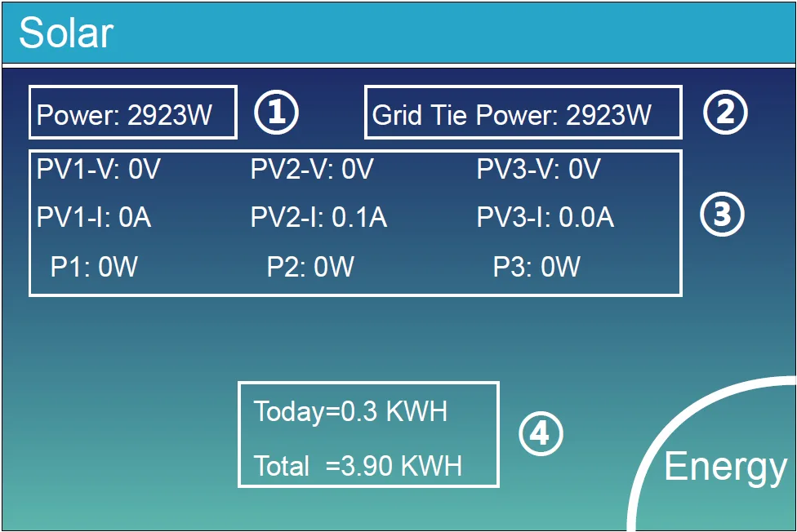Screen dimensions: 797x532
Task: Click the PV1-I current reading
Action: [x=94, y=218]
